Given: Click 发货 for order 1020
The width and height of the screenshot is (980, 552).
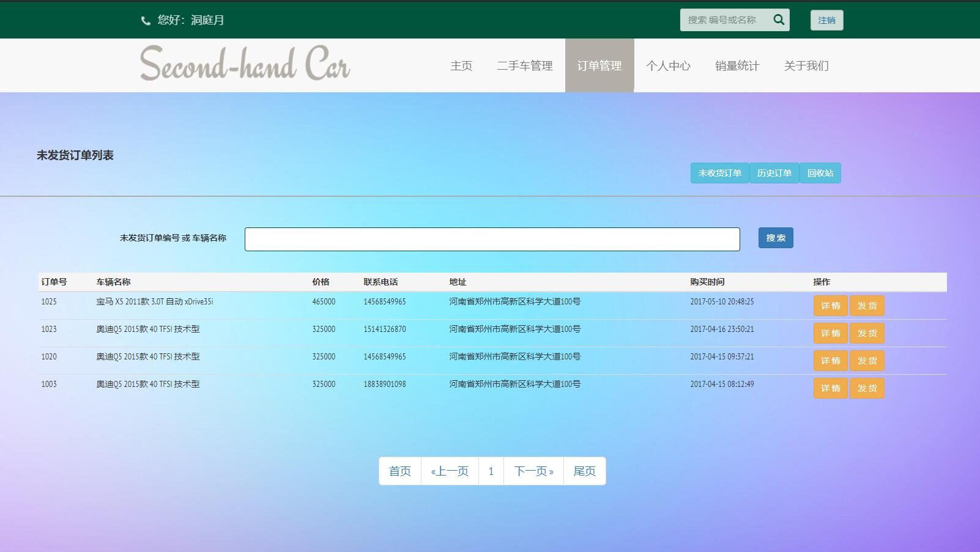Looking at the screenshot, I should pos(866,360).
